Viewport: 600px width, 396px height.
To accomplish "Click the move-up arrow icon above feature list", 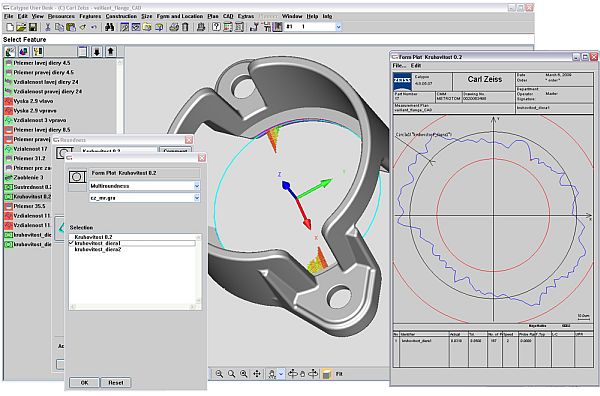I will click(111, 52).
